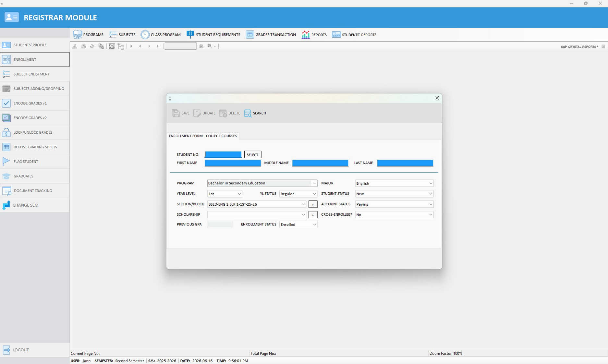Expand the Enrollment Status dropdown
The image size is (608, 364).
pos(314,224)
